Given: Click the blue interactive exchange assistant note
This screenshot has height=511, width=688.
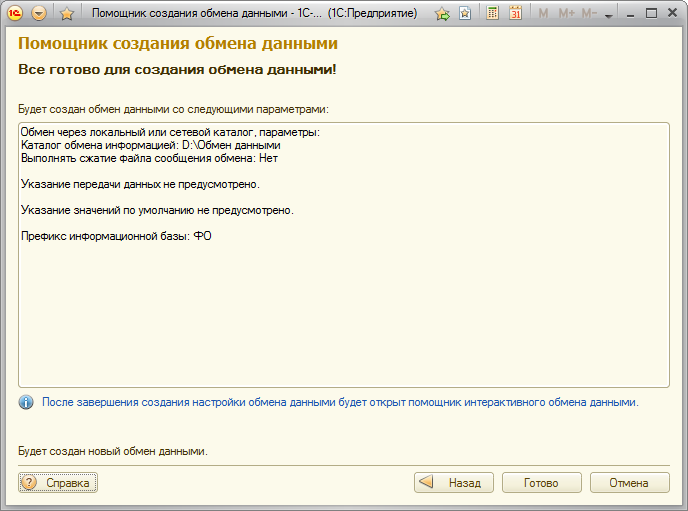Looking at the screenshot, I should (x=340, y=403).
